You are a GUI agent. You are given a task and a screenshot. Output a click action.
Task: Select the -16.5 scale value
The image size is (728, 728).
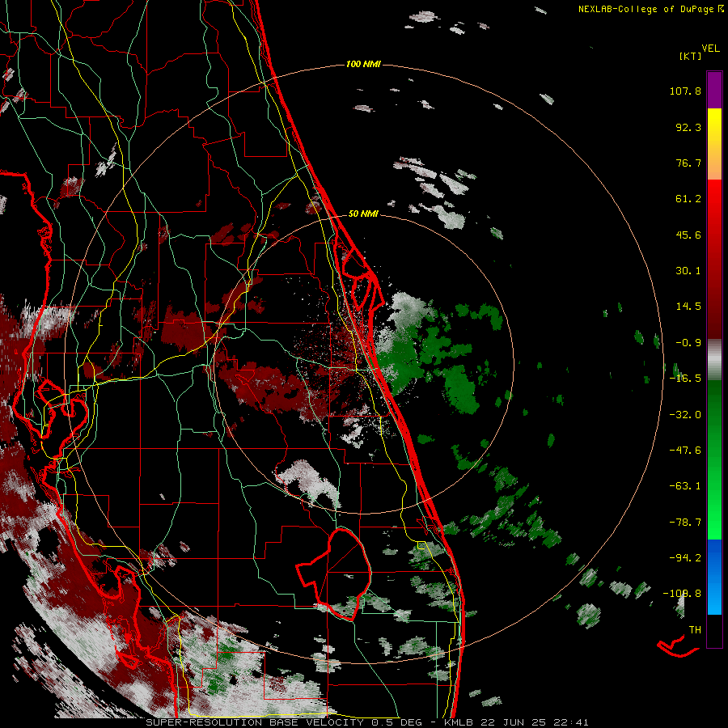pyautogui.click(x=685, y=379)
